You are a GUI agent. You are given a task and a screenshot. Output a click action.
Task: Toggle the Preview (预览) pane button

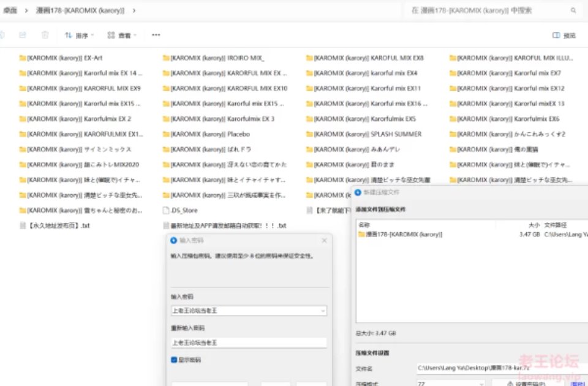[x=564, y=36]
